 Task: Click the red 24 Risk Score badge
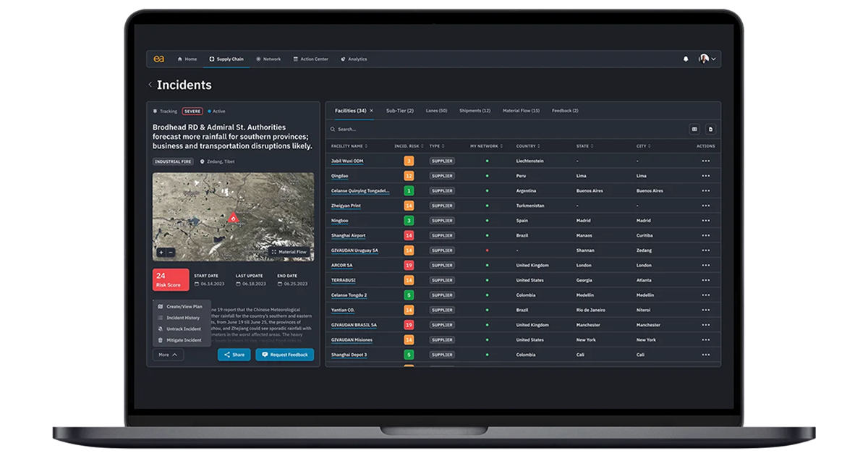[171, 279]
